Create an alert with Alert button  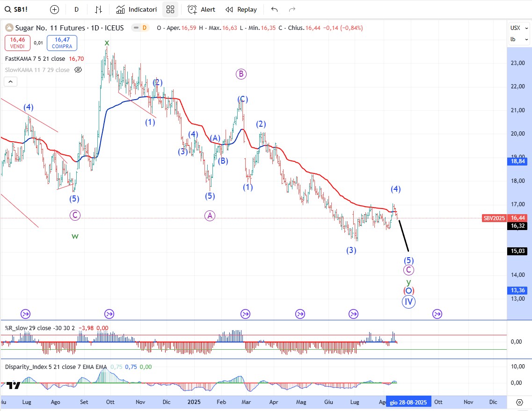click(x=202, y=9)
